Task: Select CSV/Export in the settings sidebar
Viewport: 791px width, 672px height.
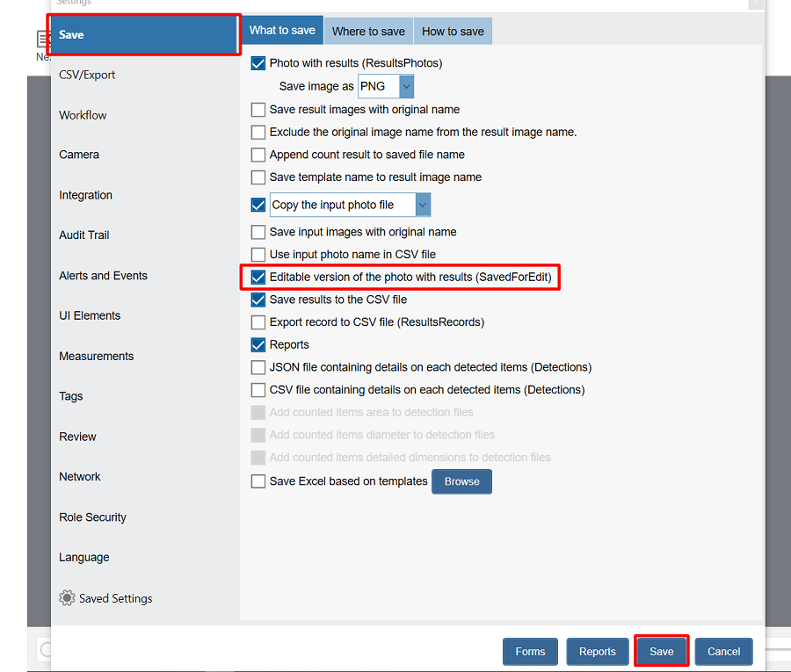Action: (87, 75)
